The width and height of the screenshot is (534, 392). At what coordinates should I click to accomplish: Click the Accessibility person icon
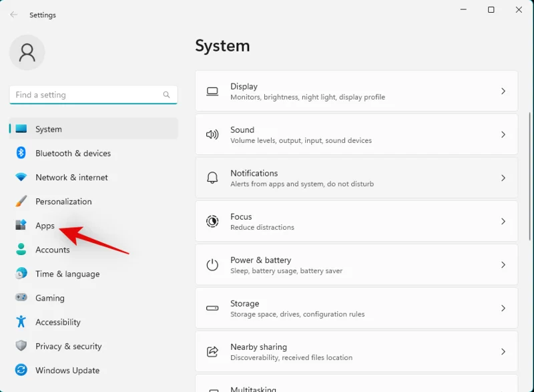(19, 322)
